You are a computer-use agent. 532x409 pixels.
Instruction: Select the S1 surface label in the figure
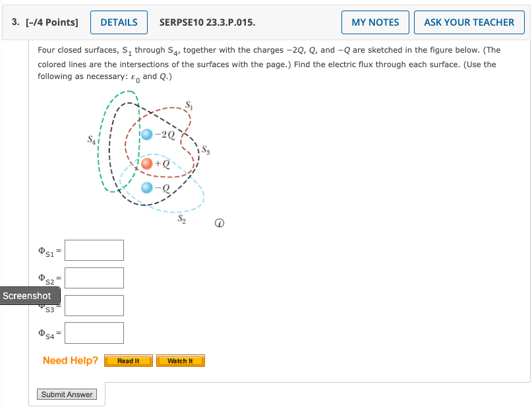188,104
